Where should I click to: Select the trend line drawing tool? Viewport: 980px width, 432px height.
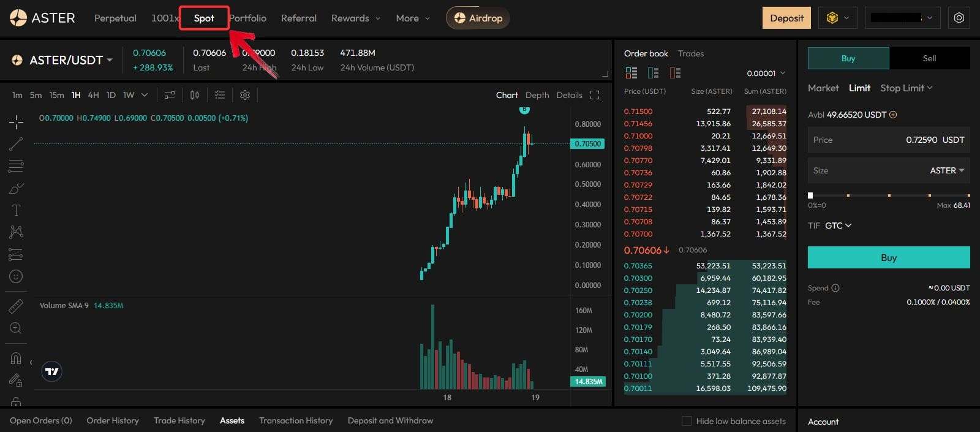[x=16, y=144]
